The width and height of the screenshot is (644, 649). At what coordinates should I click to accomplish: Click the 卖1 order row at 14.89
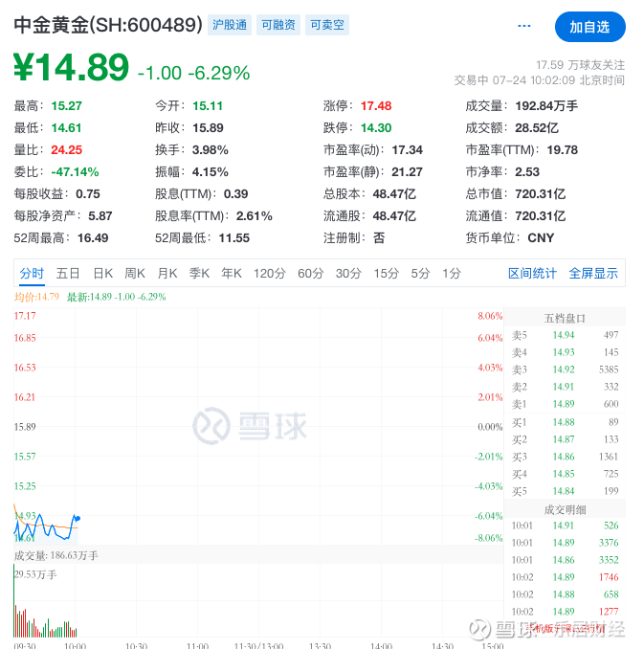pos(565,404)
